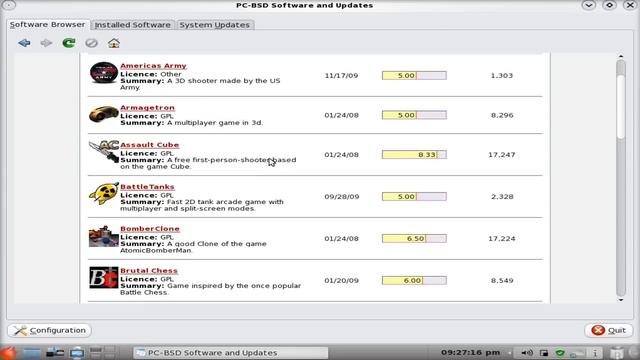Image resolution: width=640 pixels, height=360 pixels.
Task: Click the green shield tray icon
Action: (560, 353)
